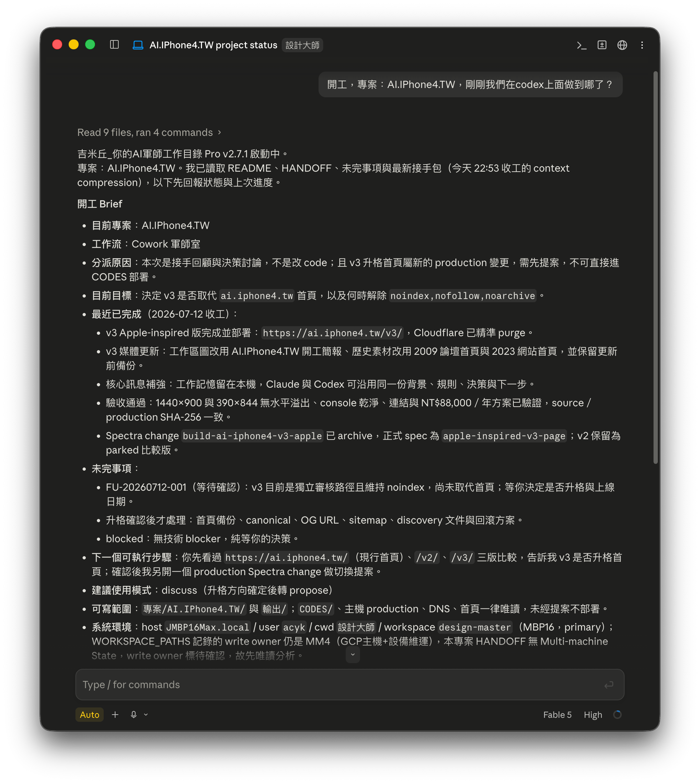This screenshot has width=700, height=784.
Task: Click the 下一個可執行步驟 bullet label
Action: tap(132, 557)
